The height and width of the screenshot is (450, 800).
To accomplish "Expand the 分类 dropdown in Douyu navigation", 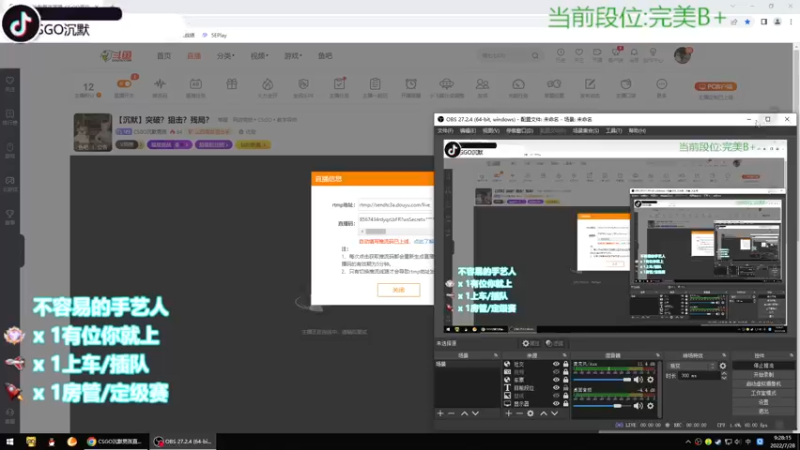I will [x=226, y=56].
